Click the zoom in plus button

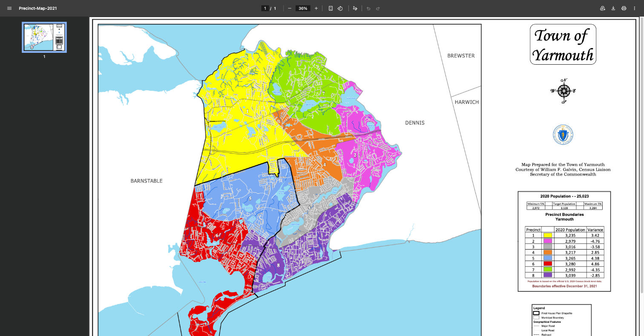click(x=316, y=8)
